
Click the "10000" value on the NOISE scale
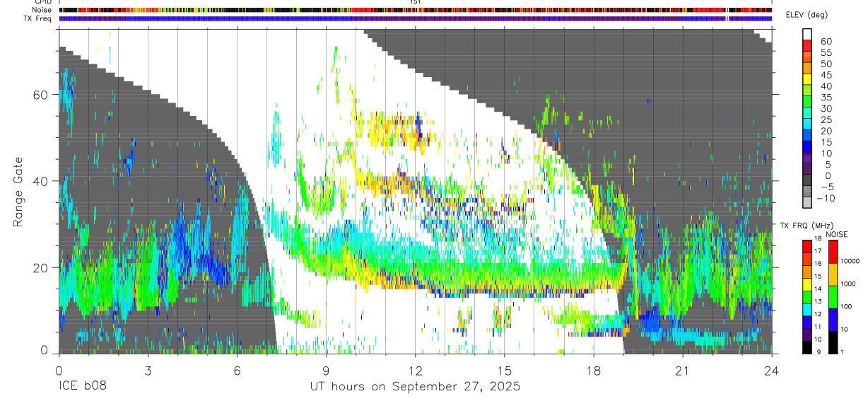(x=851, y=262)
